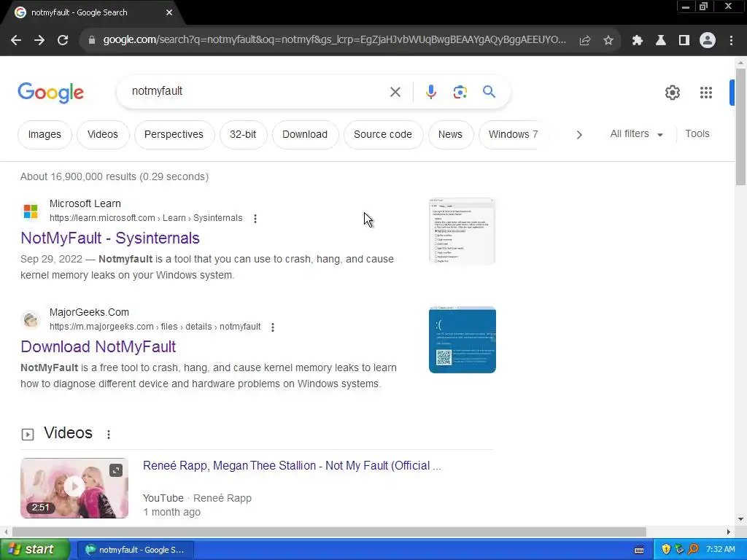The image size is (747, 560).
Task: Open Chrome Labs flask icon
Action: coord(661,41)
